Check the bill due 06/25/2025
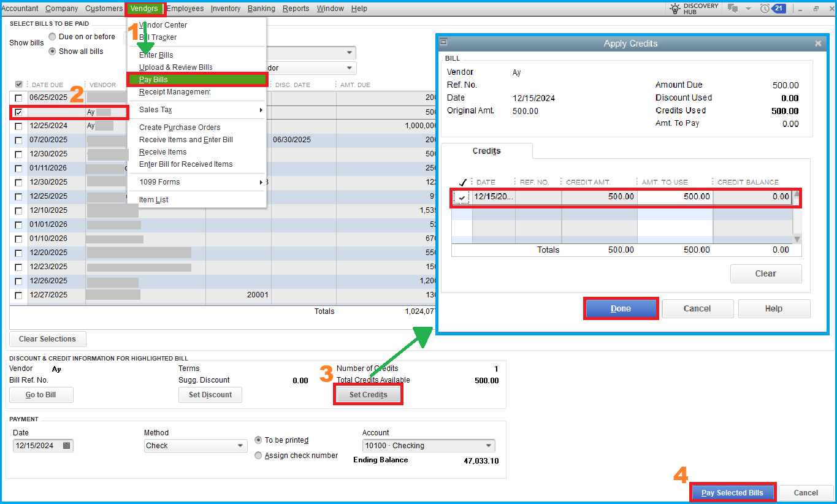The image size is (837, 504). (19, 98)
